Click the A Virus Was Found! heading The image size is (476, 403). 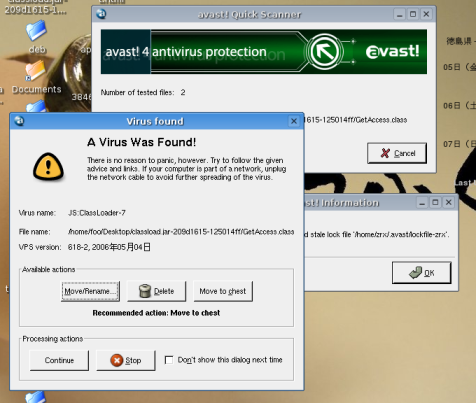point(141,142)
